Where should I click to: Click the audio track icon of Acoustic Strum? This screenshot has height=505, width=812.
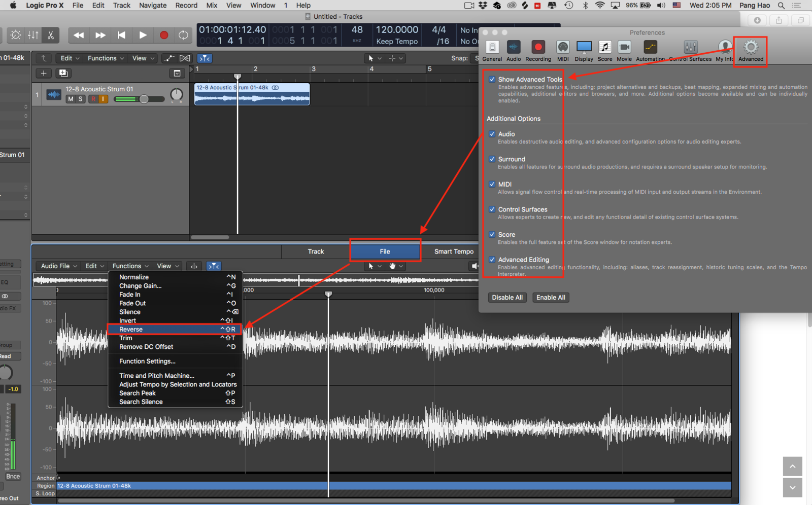54,94
